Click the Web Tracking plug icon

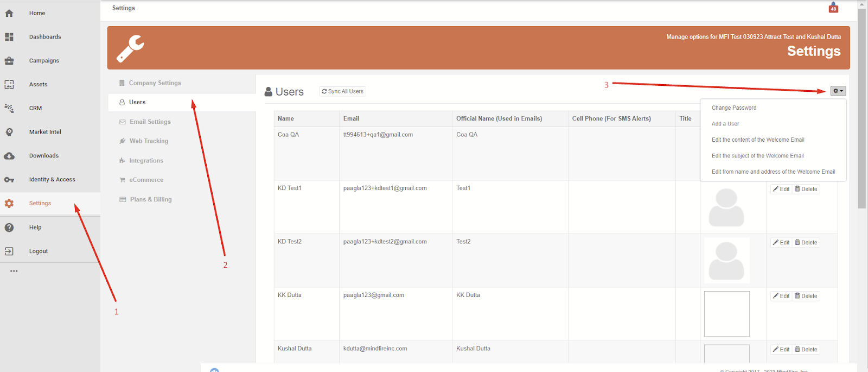pos(123,141)
